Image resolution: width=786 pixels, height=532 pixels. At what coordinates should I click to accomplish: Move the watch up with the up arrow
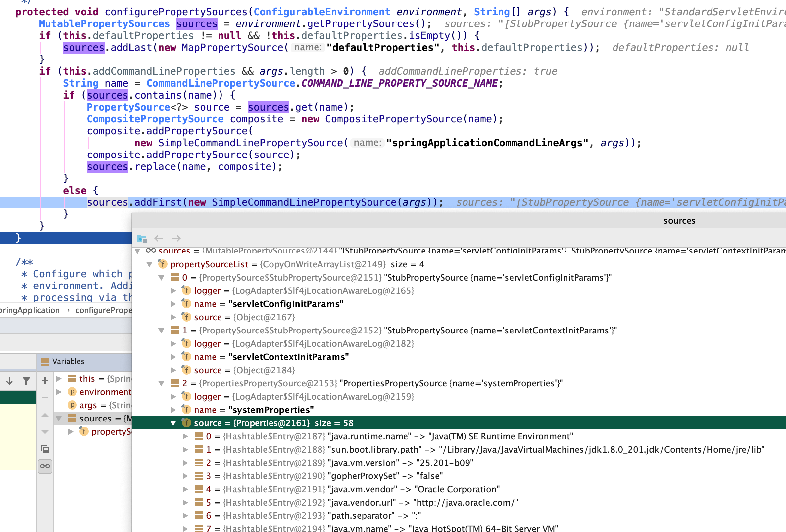45,415
